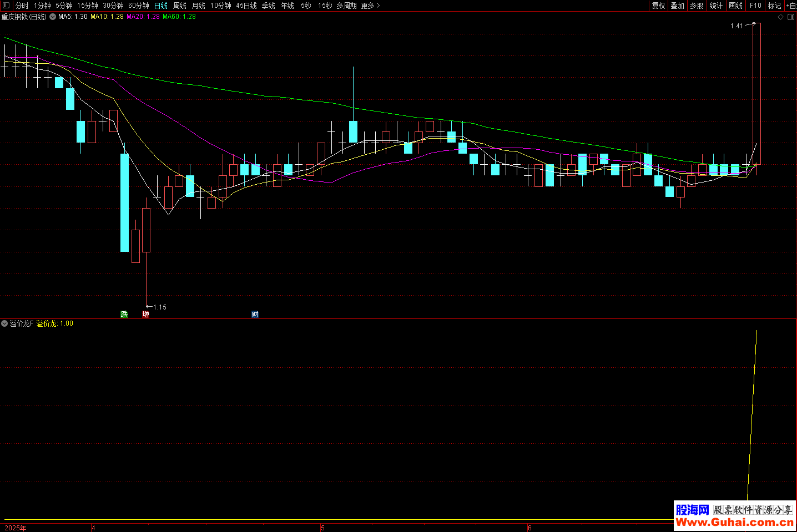
Task: Click the month 6 marker on time axis
Action: coord(529,528)
